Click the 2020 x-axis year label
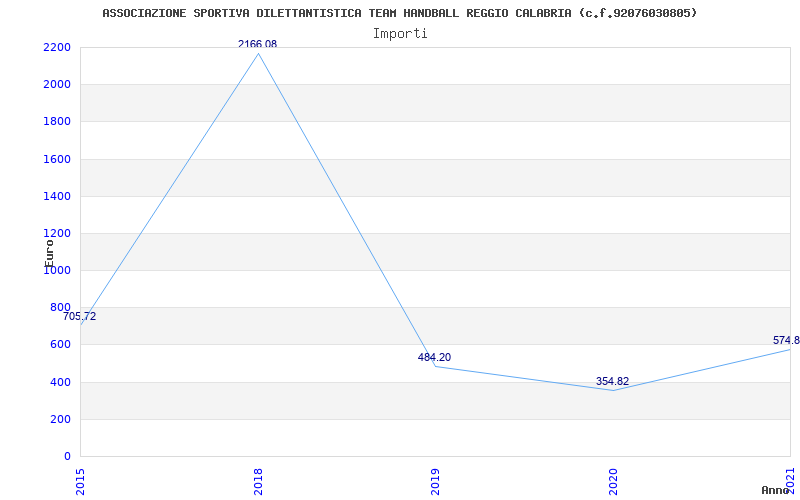 (x=613, y=482)
